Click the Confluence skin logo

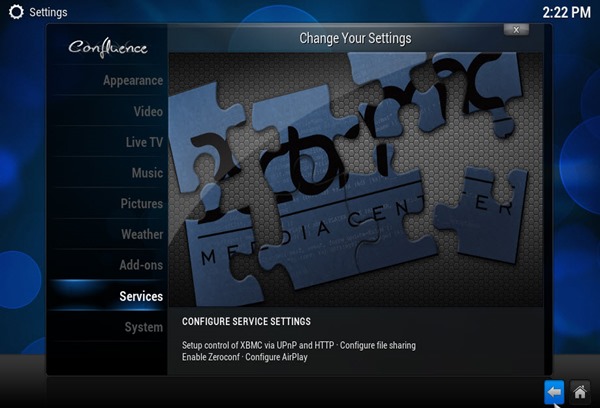pos(108,48)
